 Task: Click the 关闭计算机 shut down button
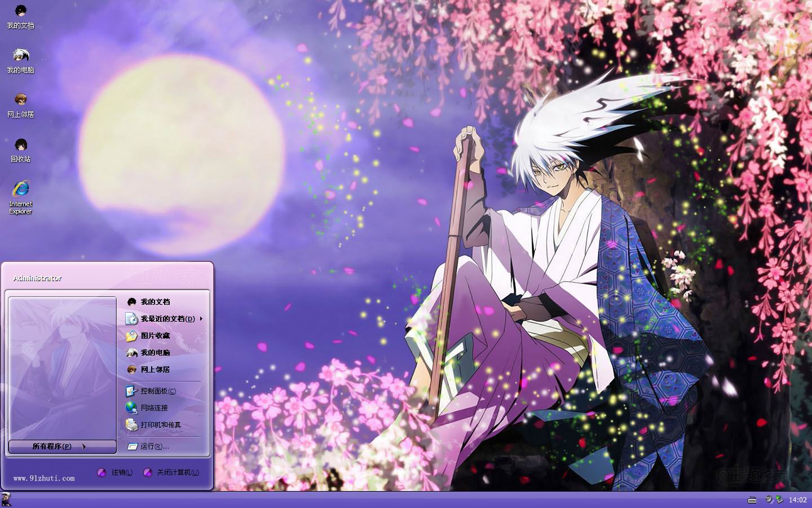point(171,472)
